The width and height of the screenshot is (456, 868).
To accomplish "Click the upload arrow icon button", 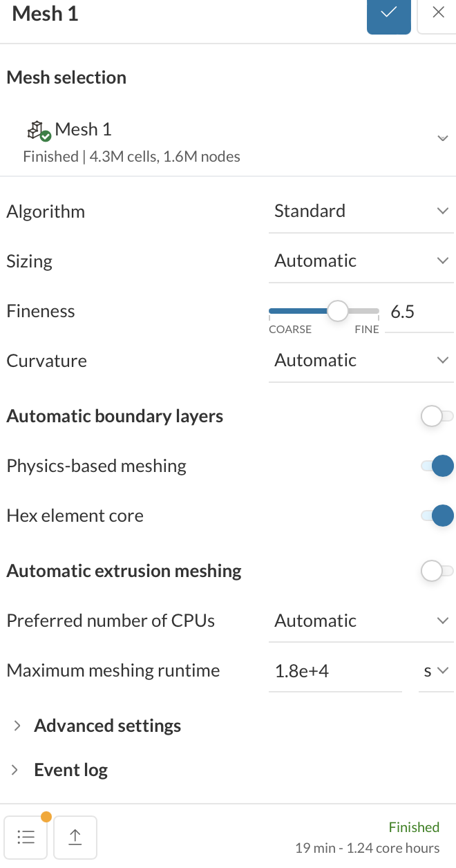I will [x=75, y=837].
